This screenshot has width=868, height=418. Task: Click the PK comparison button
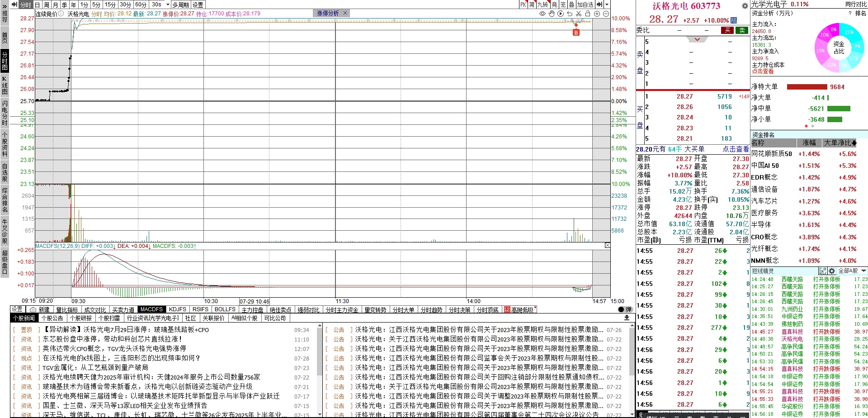point(523,5)
